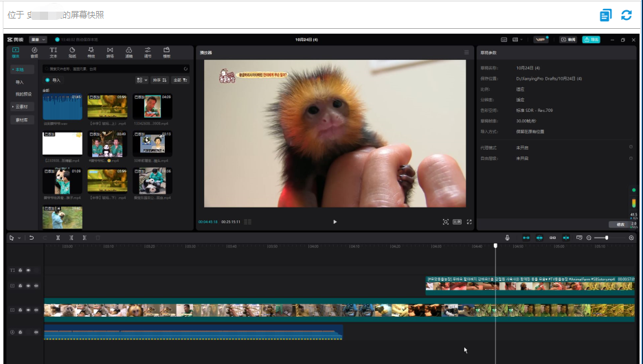Screen dimensions: 643x364
Task: Click the split clip tool in timeline toolbar
Action: [x=59, y=238]
